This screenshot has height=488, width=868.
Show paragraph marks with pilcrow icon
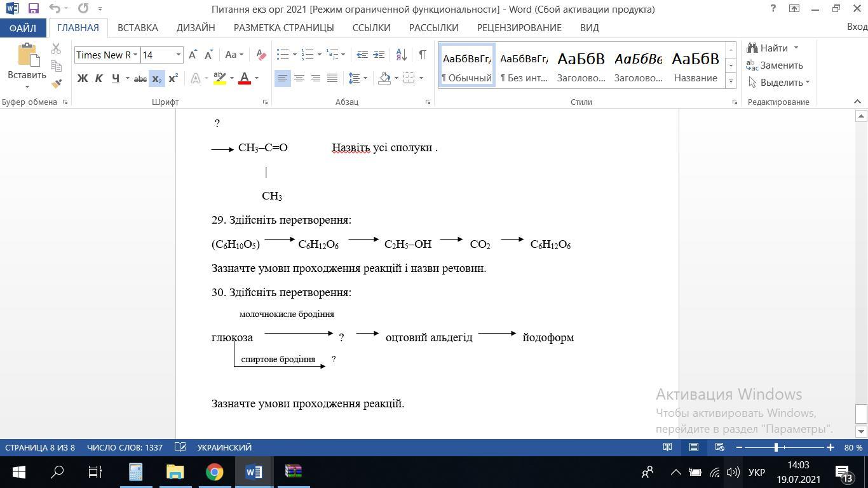(422, 55)
